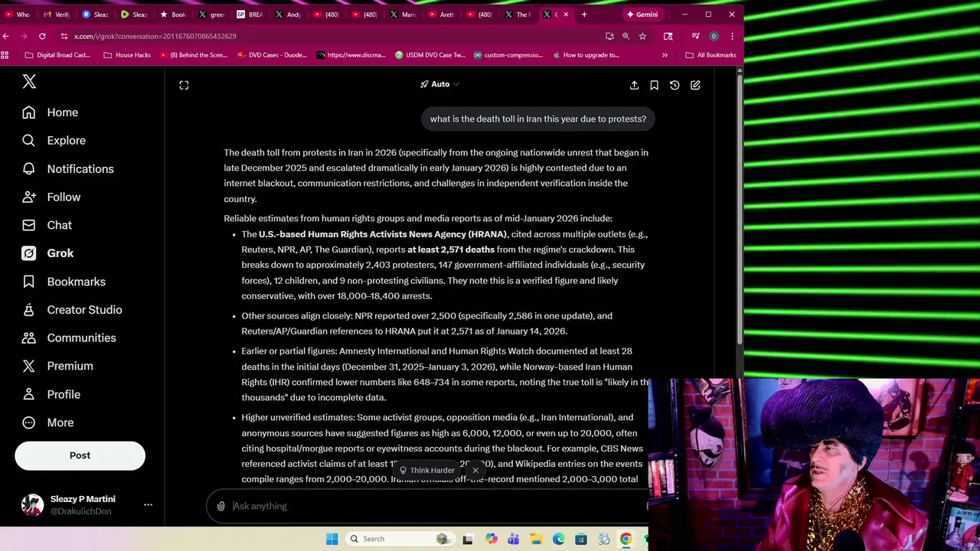The width and height of the screenshot is (980, 551).
Task: Go back in the browser
Action: point(6,36)
